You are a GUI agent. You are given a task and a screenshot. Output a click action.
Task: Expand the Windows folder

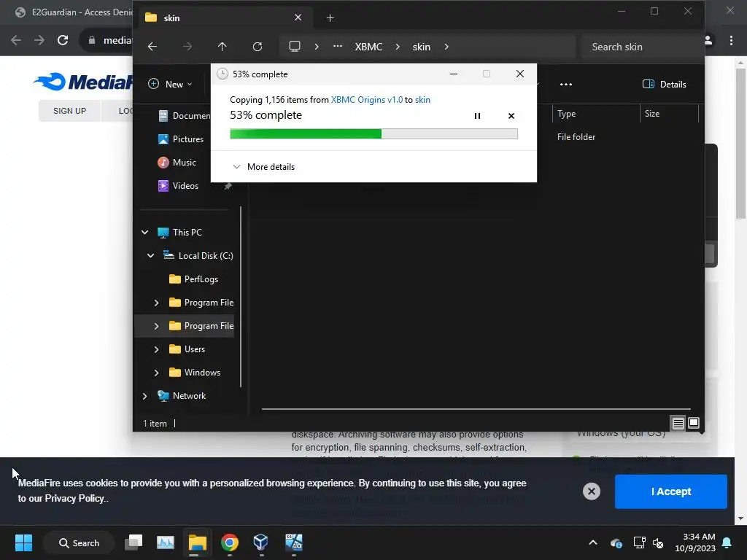click(156, 373)
